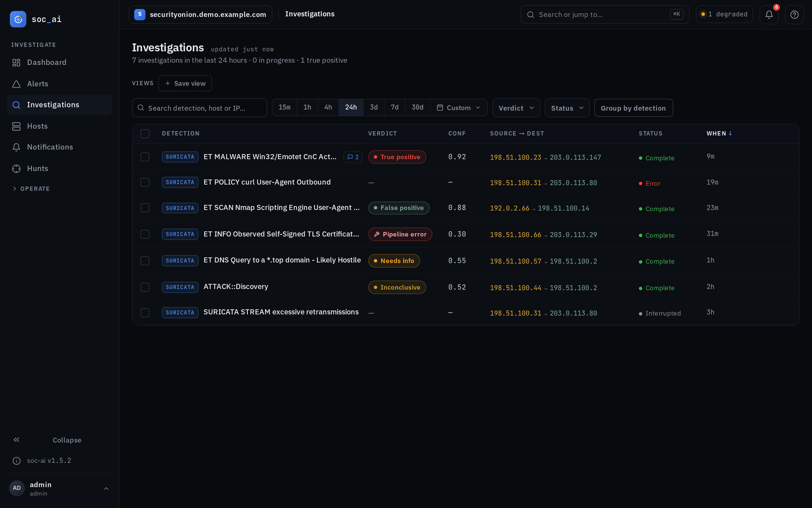Select the 30d time range tab
The height and width of the screenshot is (508, 812).
(x=417, y=108)
